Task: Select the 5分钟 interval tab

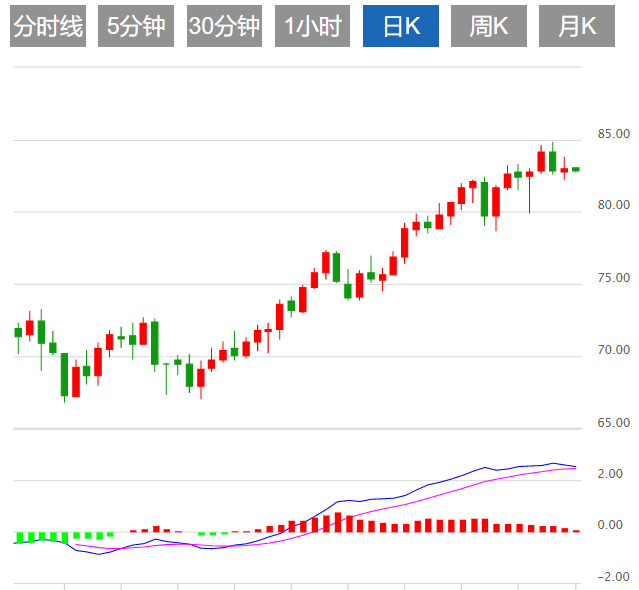Action: tap(136, 26)
